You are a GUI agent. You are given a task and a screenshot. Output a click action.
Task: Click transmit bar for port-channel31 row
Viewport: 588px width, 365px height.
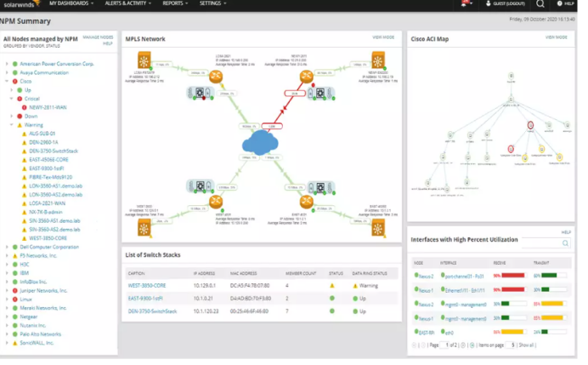(x=553, y=276)
